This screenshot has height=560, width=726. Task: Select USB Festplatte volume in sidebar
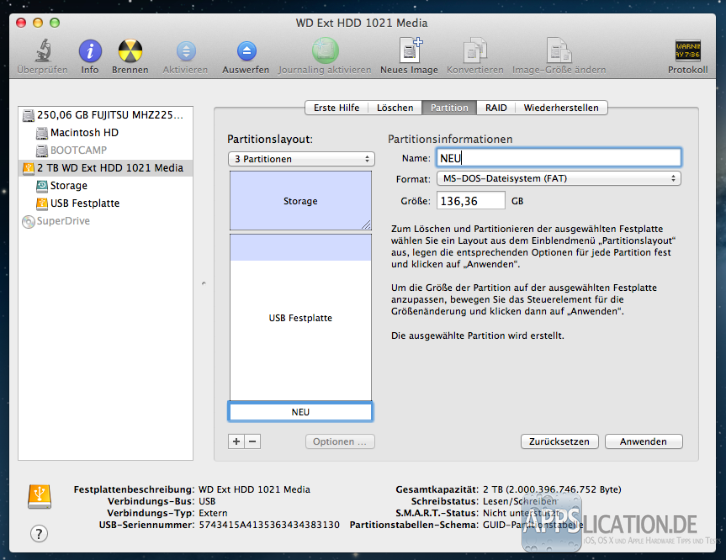(x=106, y=203)
